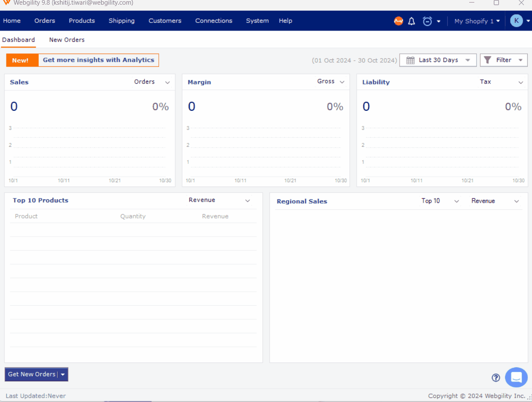Open the Connections menu
The height and width of the screenshot is (402, 532).
point(213,21)
